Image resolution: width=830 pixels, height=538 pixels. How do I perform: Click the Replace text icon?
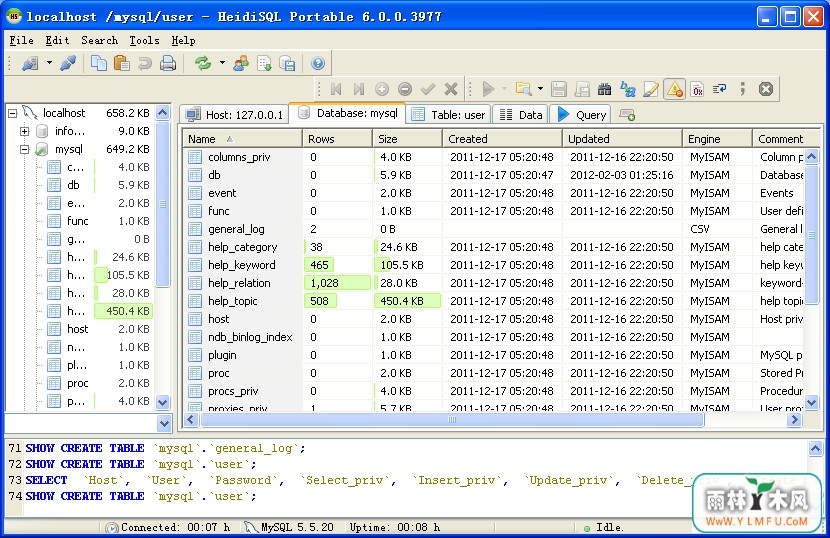(628, 89)
